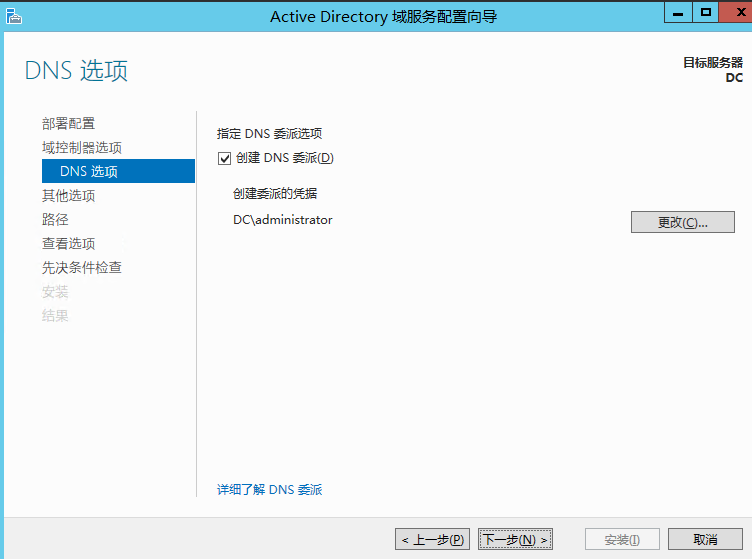Open the 查看选项 step
This screenshot has width=752, height=559.
69,244
